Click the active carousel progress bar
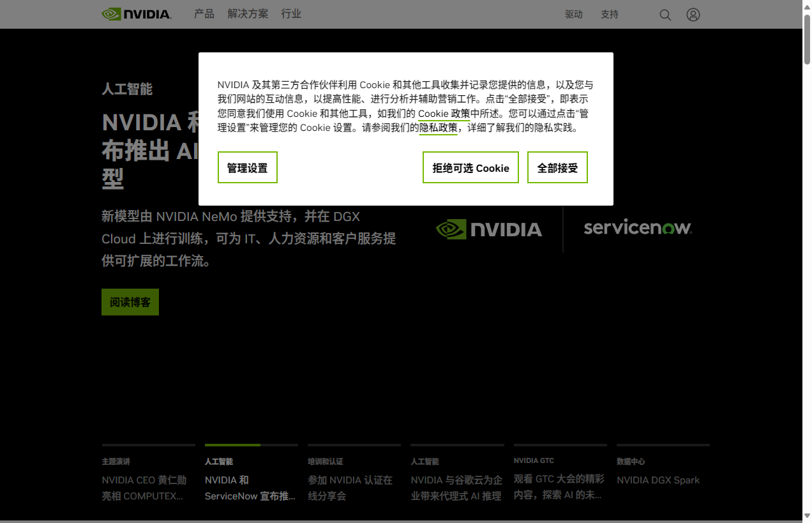 pos(232,444)
